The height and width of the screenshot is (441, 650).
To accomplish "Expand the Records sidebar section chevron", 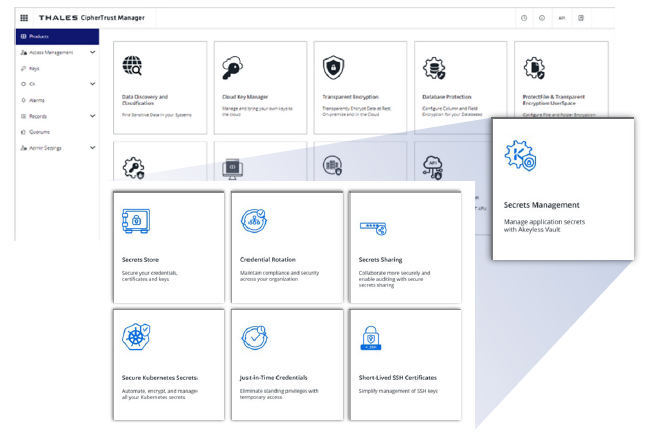I will 92,116.
